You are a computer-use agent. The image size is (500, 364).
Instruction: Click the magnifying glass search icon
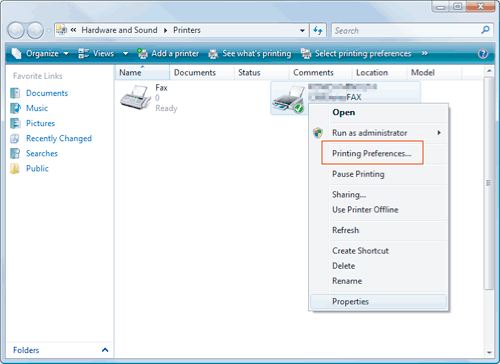pos(486,30)
